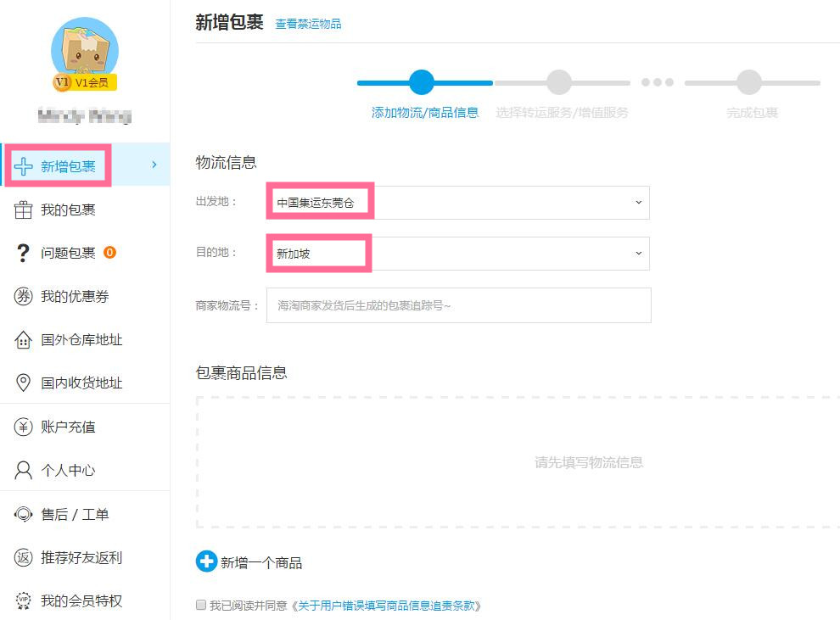This screenshot has width=840, height=620.
Task: Expand the chevron arrow on 新增包裹 menu item
Action: tap(154, 165)
